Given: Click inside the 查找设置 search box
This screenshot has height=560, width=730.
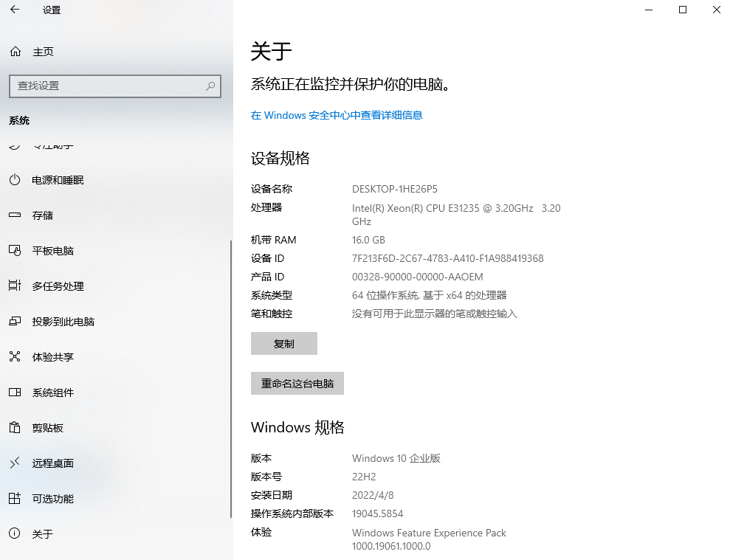Looking at the screenshot, I should pyautogui.click(x=103, y=86).
